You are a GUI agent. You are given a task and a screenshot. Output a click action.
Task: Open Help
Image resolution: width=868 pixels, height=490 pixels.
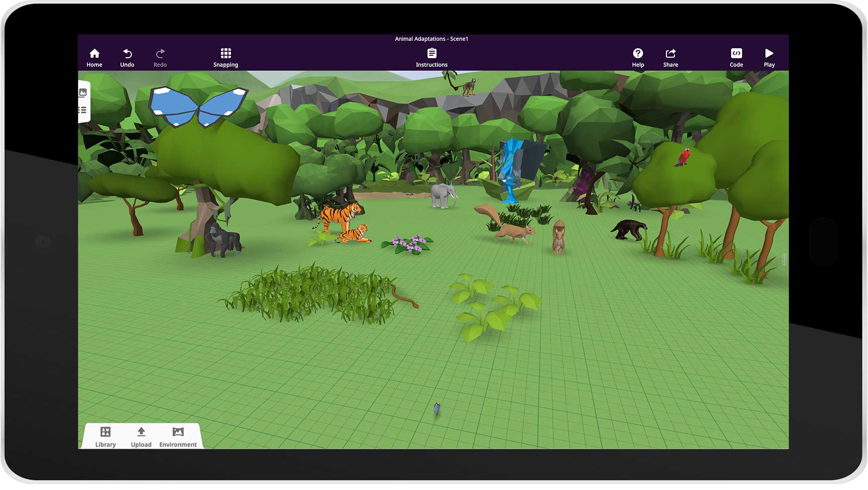pyautogui.click(x=638, y=58)
